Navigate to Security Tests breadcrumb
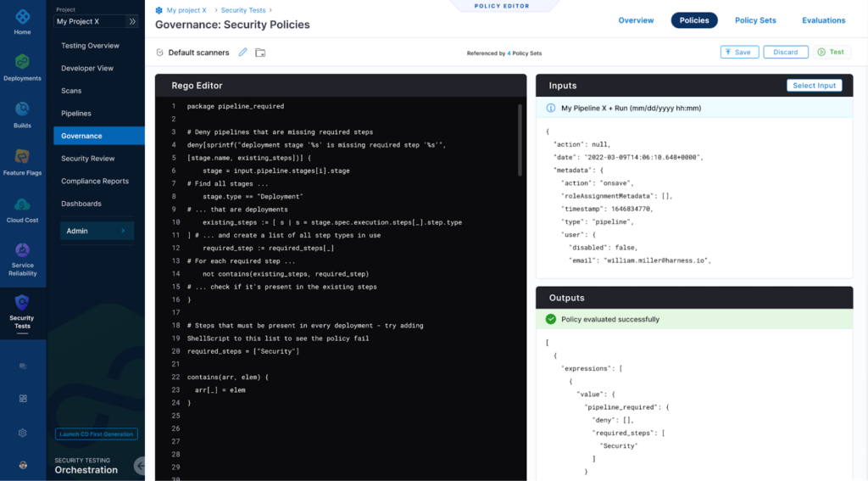 [x=243, y=10]
